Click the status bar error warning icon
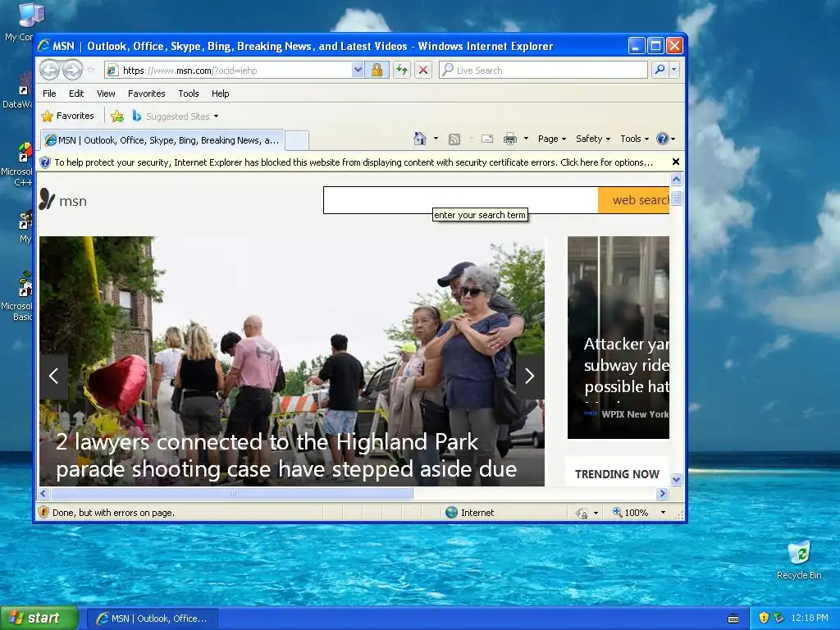Image resolution: width=840 pixels, height=630 pixels. pos(43,512)
